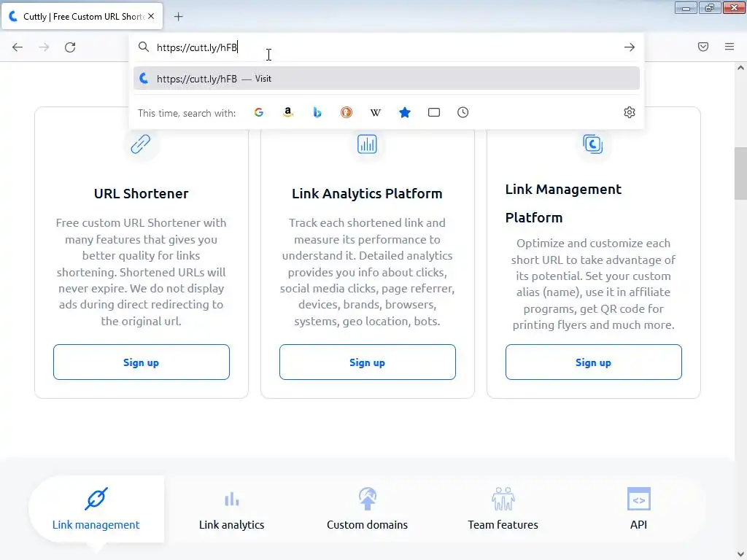The width and height of the screenshot is (747, 560).
Task: Search this time with DuckDuckGo
Action: pyautogui.click(x=347, y=112)
